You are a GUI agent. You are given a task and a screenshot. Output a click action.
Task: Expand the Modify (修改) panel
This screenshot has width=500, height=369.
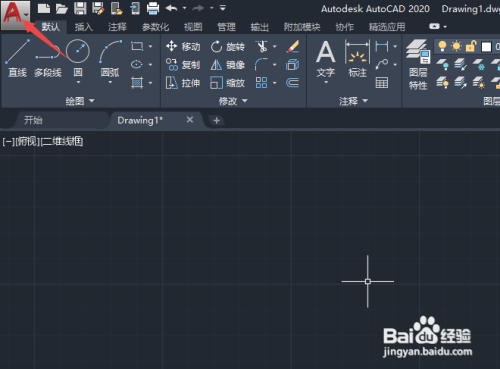click(233, 101)
